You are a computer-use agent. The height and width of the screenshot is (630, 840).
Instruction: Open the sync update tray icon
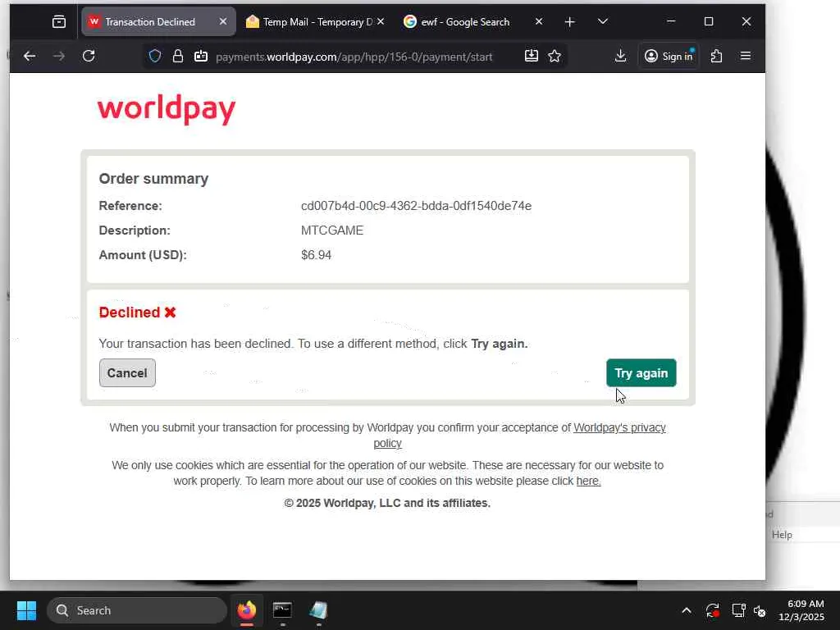[x=713, y=610]
